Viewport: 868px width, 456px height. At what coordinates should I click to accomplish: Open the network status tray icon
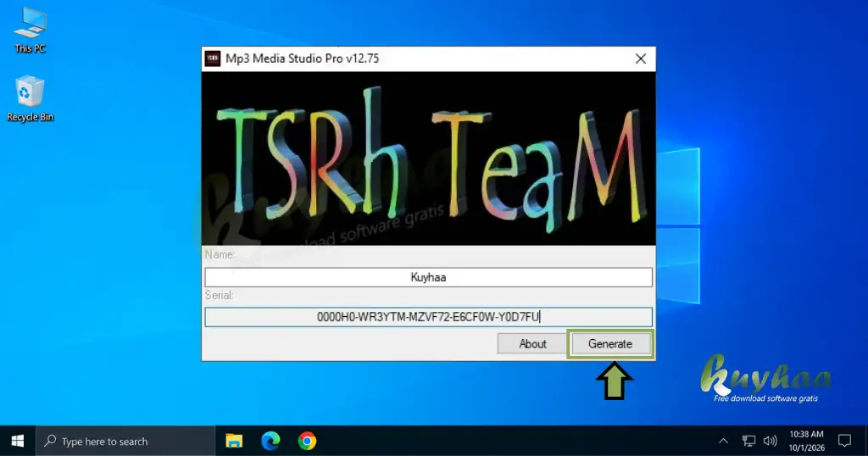pyautogui.click(x=748, y=441)
